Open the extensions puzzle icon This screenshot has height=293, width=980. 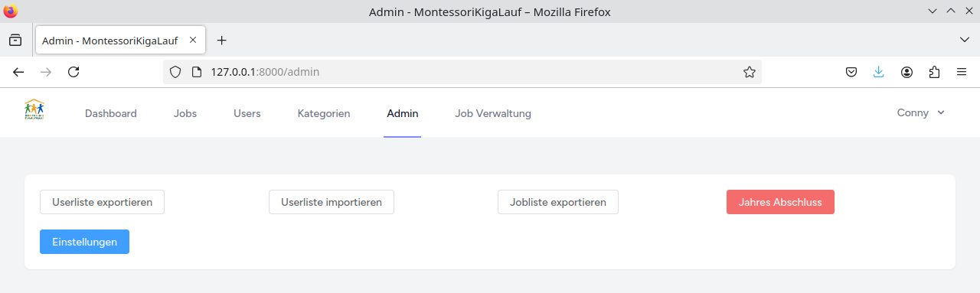click(934, 72)
